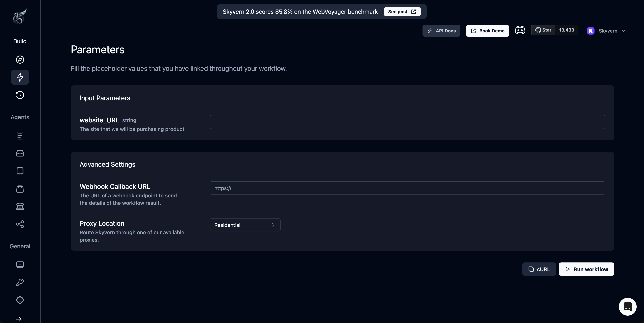Click the Run workflow button
This screenshot has width=644, height=323.
point(586,269)
